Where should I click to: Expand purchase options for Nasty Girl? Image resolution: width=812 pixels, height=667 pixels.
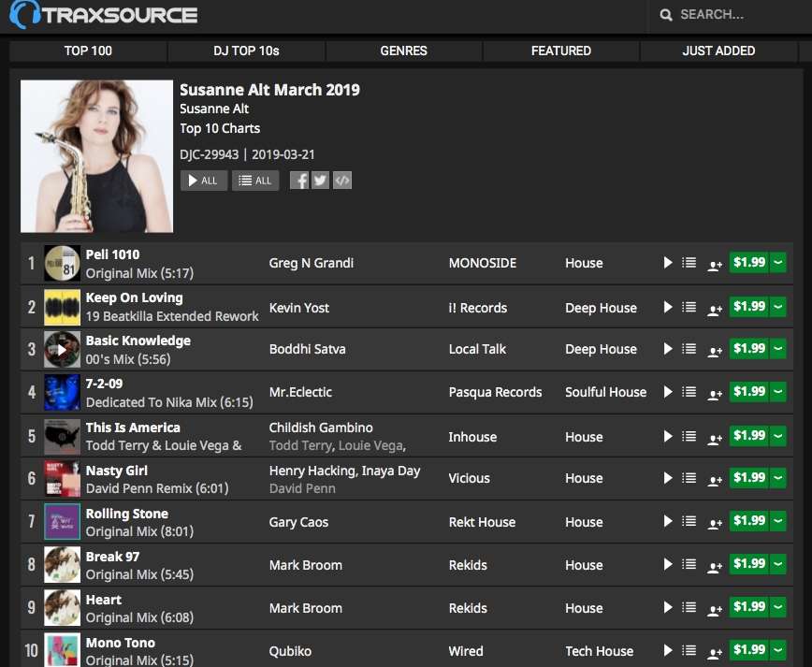coord(777,477)
